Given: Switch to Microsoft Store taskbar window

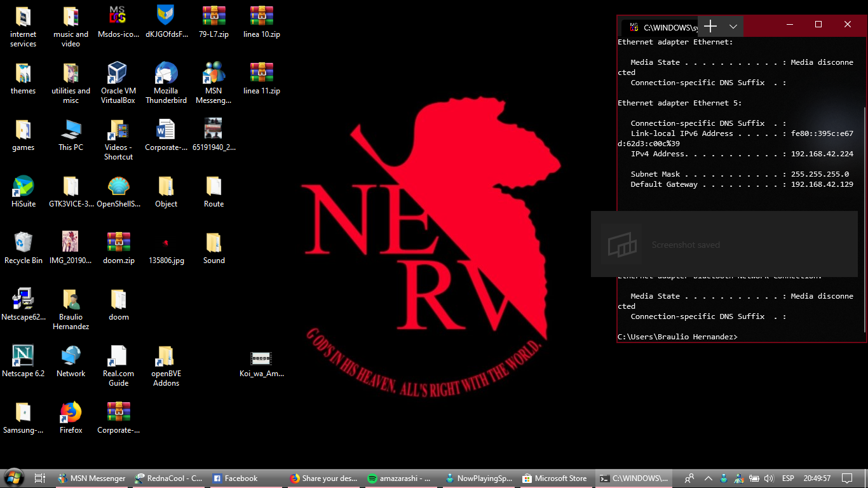Looking at the screenshot, I should [556, 478].
